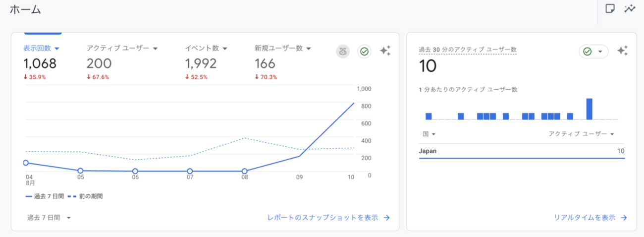
Task: Click the sparkle insights icon on overview card
Action: (x=385, y=51)
